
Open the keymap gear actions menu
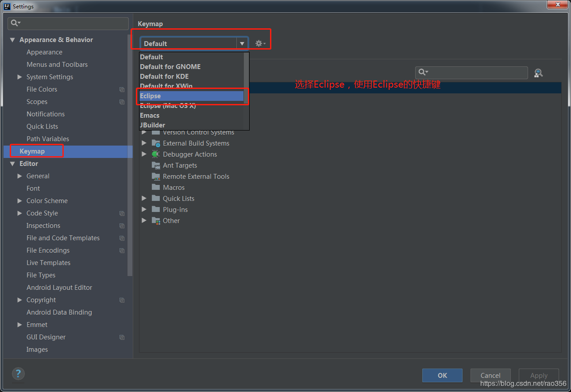click(x=260, y=43)
